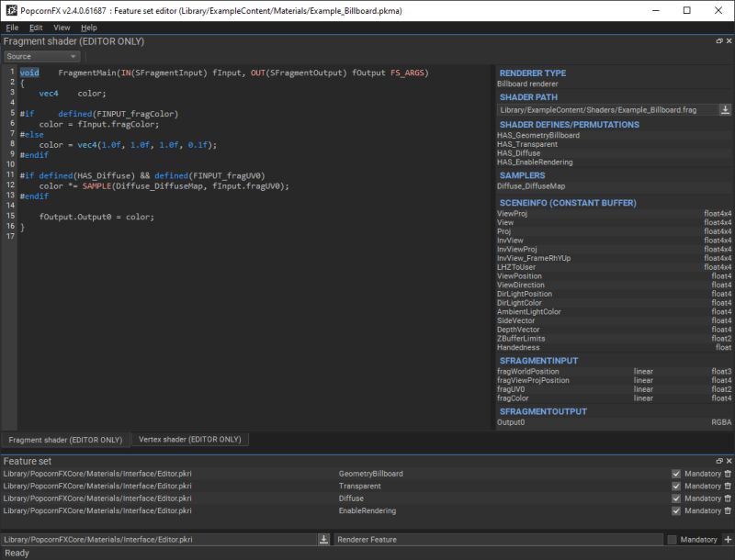Click the shader path input field
Viewport: 735px width, 560px height.
[x=608, y=109]
